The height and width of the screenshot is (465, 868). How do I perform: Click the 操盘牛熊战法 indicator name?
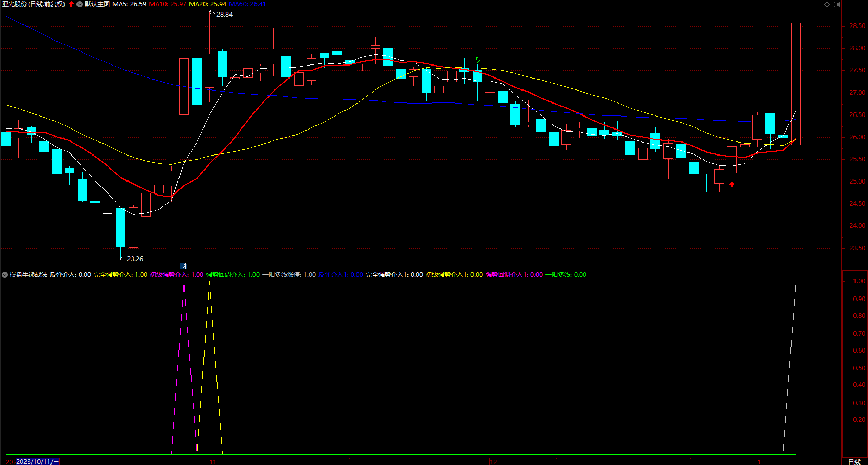[x=29, y=275]
